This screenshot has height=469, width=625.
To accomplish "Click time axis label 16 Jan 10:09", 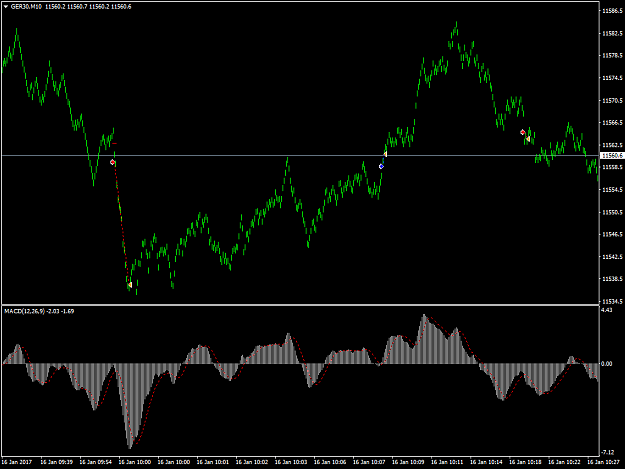I will coord(408,462).
